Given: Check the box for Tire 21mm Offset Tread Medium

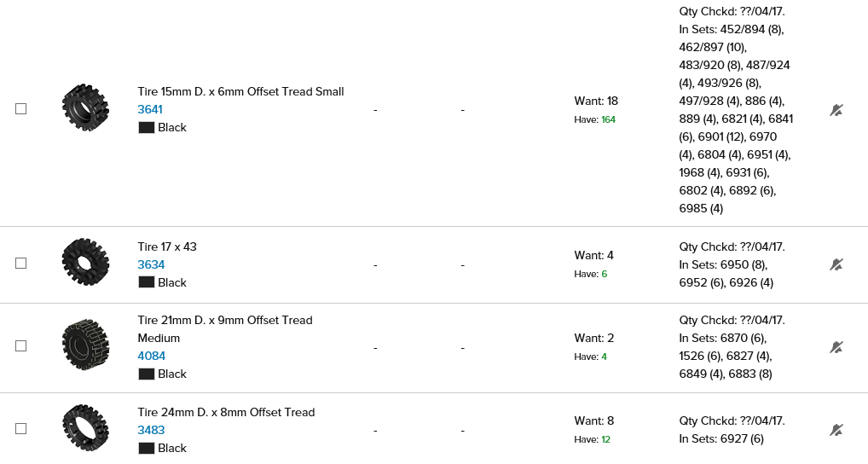Looking at the screenshot, I should 21,346.
